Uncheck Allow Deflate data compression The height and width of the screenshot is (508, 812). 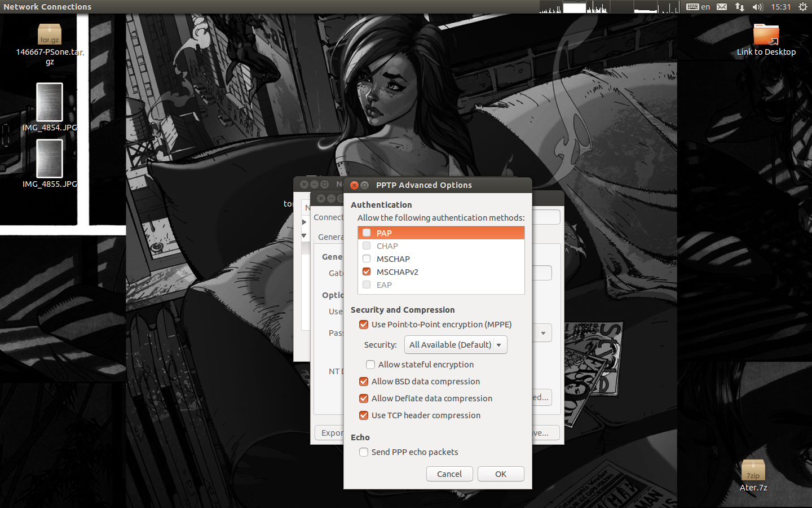[x=364, y=398]
